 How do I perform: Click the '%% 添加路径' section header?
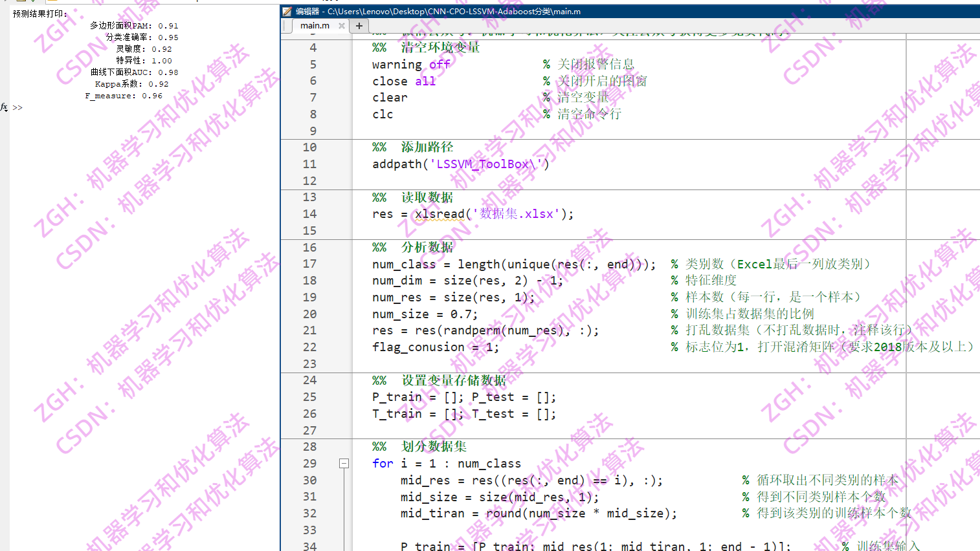[413, 147]
